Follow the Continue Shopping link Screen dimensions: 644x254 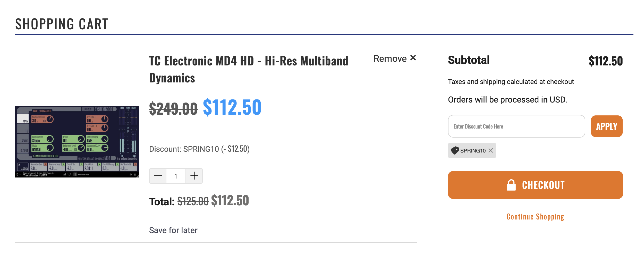[x=535, y=217]
